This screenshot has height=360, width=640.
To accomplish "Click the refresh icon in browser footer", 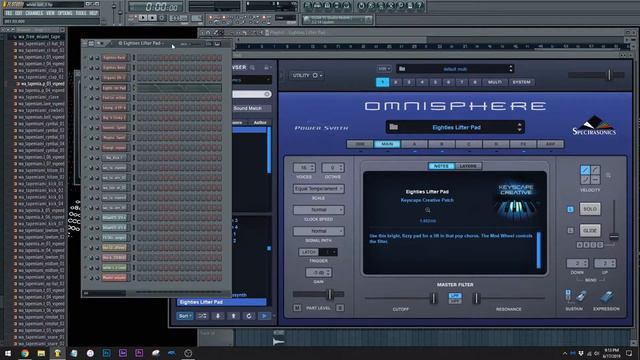I will 249,316.
